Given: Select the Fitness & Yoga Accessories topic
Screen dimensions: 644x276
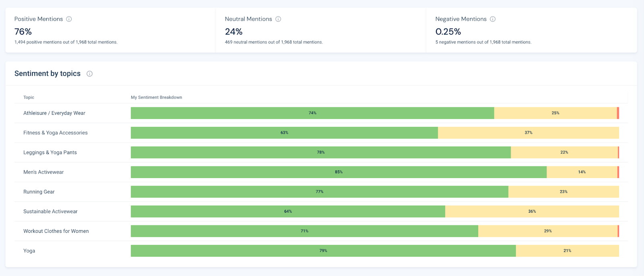Looking at the screenshot, I should [56, 133].
